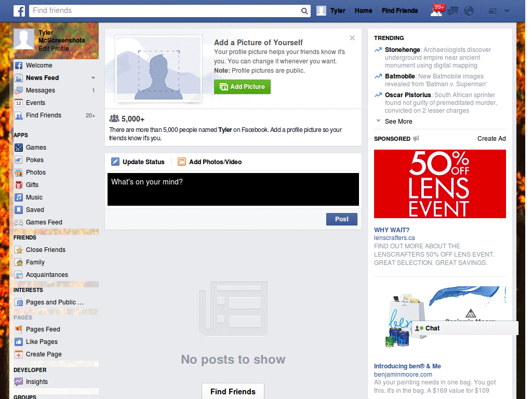Click the WHY WAIT? ad headline
Viewport: 532px width, 399px height.
(392, 230)
